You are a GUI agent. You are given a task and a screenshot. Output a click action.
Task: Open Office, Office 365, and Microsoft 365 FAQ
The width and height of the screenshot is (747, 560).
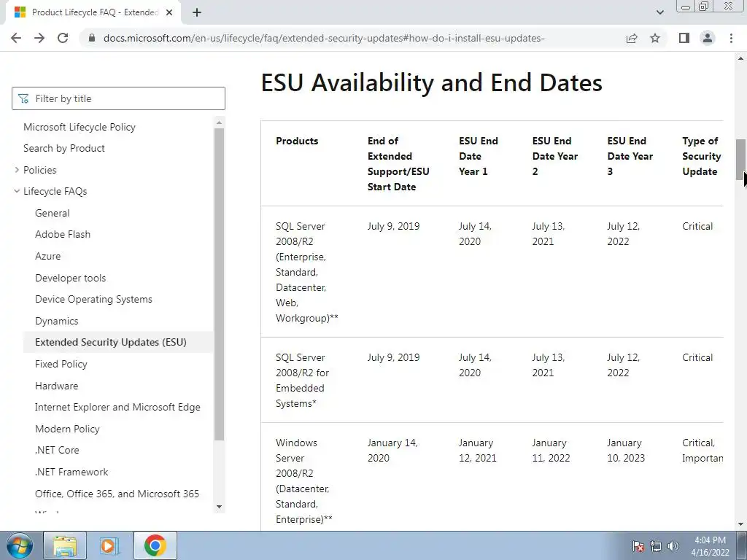pos(117,494)
